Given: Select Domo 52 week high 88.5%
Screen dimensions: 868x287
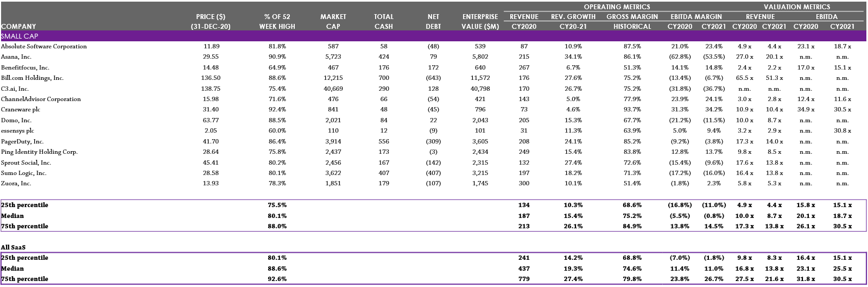Looking at the screenshot, I should tap(277, 121).
